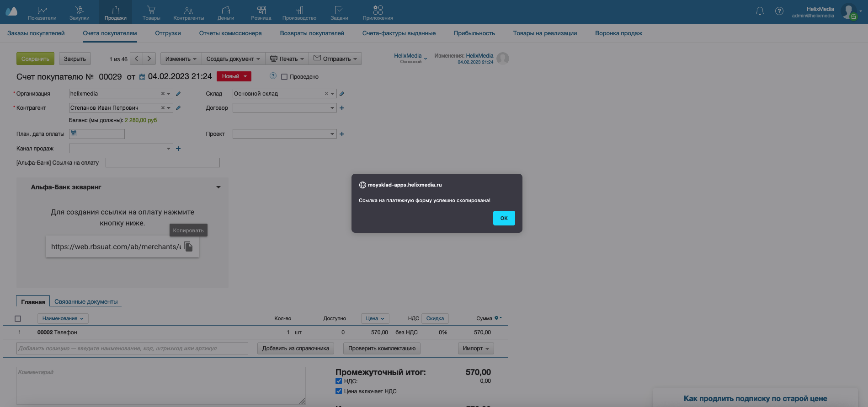Open the calendar icon next to document date
Image resolution: width=868 pixels, height=407 pixels.
142,77
